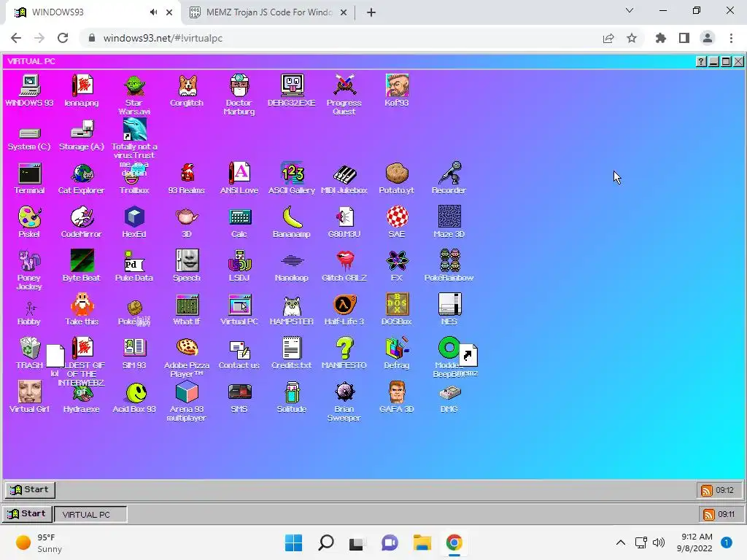
Task: Click the Virtual PC window help button
Action: (701, 61)
